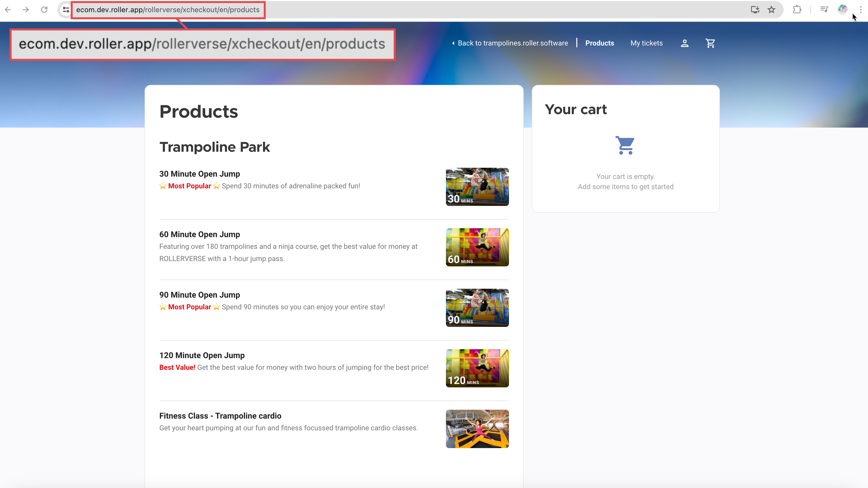Open the user account profile icon
This screenshot has width=868, height=488.
point(684,43)
